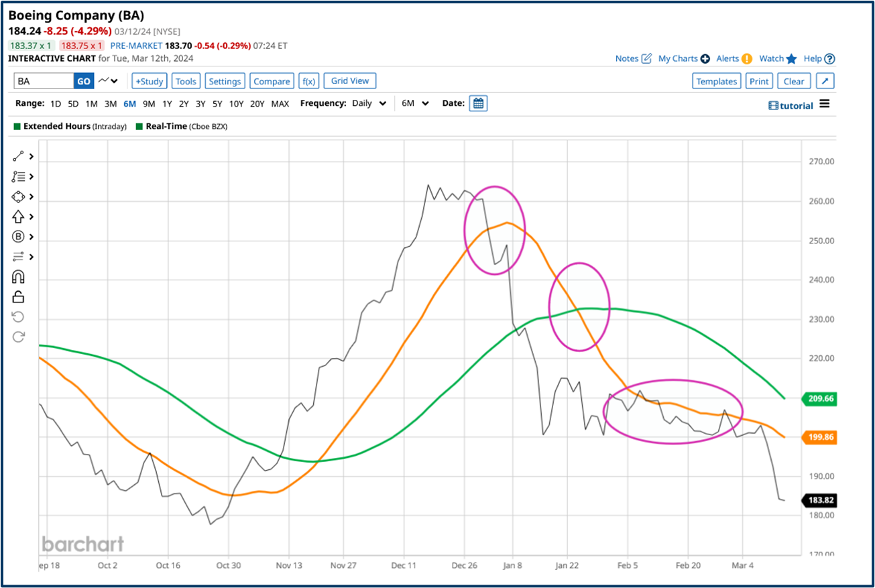Expand the chart type selector arrow
Screen dimensions: 875x588
[x=114, y=80]
